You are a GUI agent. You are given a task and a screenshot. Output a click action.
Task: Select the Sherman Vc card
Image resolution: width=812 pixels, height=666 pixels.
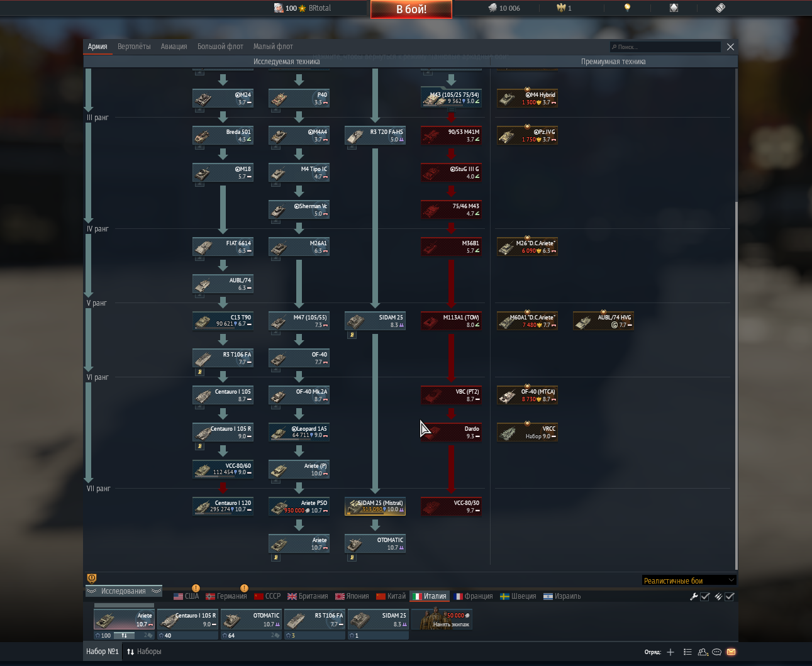299,209
